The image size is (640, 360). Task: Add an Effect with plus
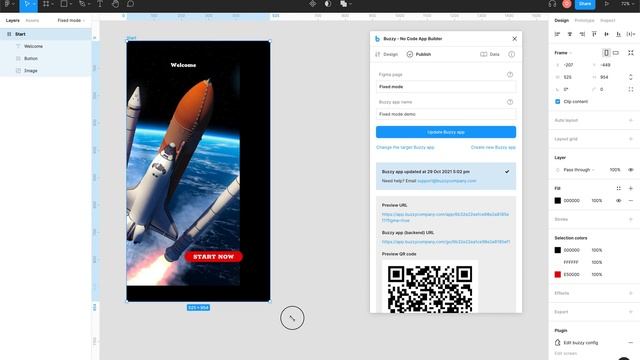coord(631,293)
